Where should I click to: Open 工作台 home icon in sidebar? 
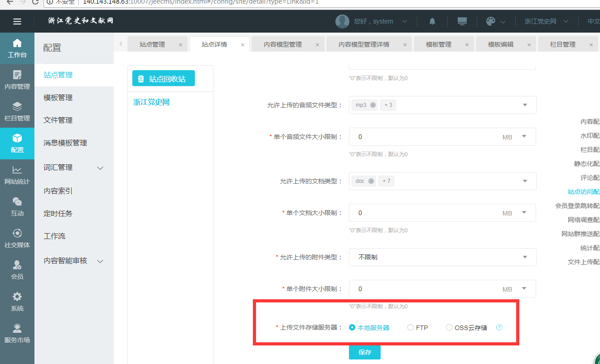(x=17, y=48)
